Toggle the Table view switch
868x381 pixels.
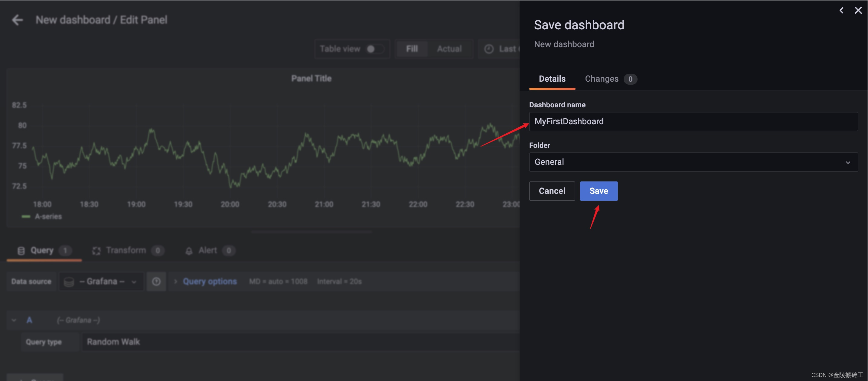[375, 49]
